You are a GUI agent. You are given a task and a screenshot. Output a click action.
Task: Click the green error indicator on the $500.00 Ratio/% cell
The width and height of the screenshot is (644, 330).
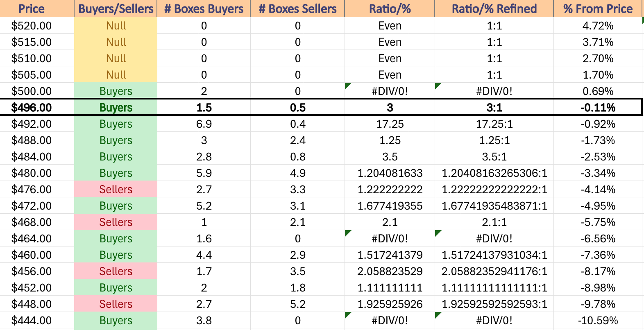click(348, 85)
